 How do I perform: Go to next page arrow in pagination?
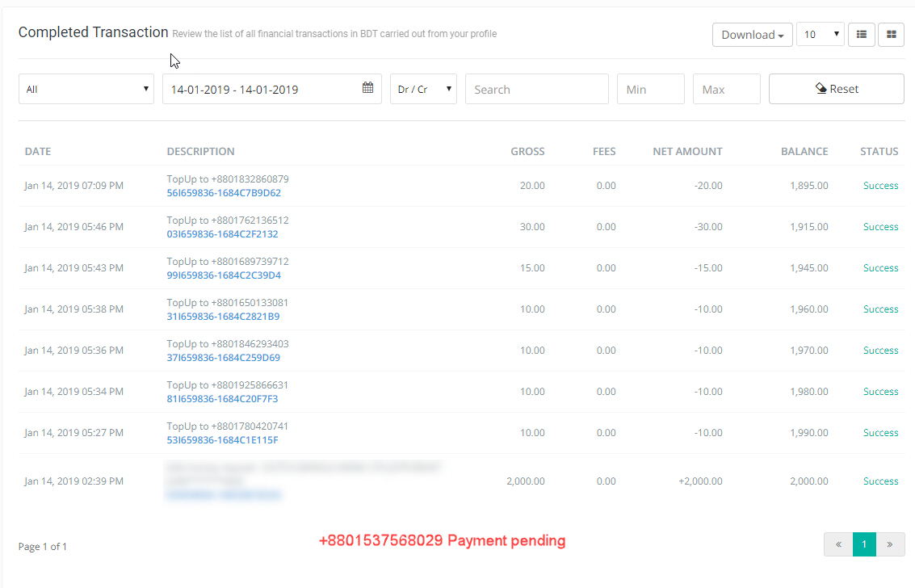click(x=890, y=544)
